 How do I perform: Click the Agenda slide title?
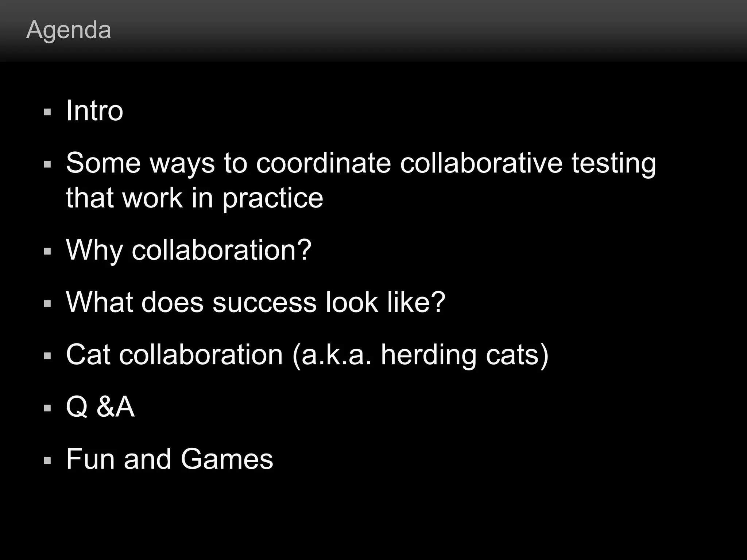pyautogui.click(x=69, y=30)
